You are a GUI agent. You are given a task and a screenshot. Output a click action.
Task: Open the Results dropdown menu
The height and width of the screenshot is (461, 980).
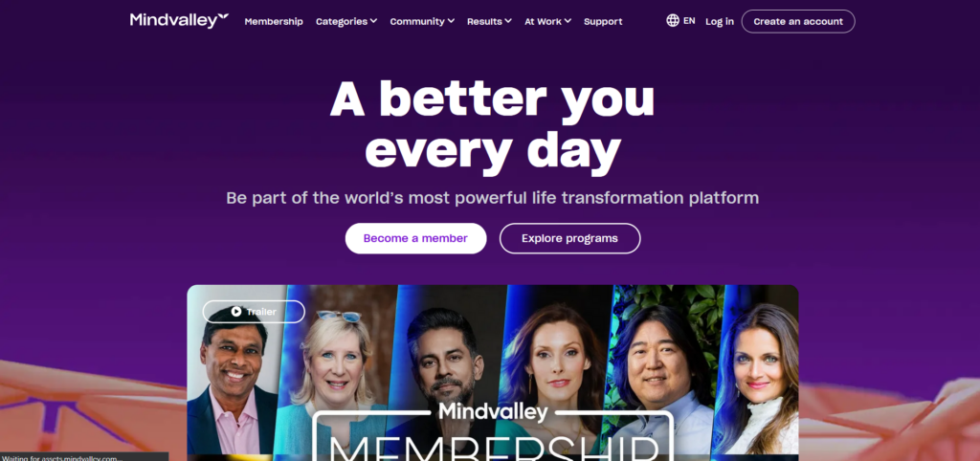click(x=489, y=21)
